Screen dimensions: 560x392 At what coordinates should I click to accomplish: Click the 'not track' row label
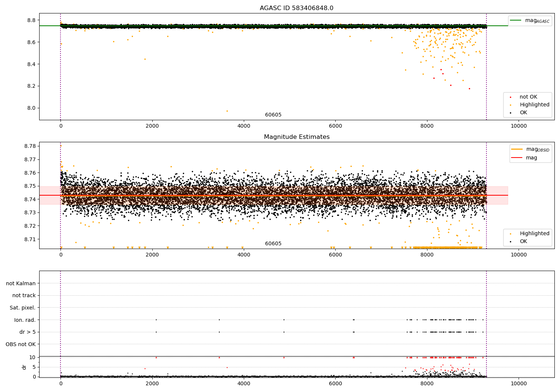click(24, 295)
